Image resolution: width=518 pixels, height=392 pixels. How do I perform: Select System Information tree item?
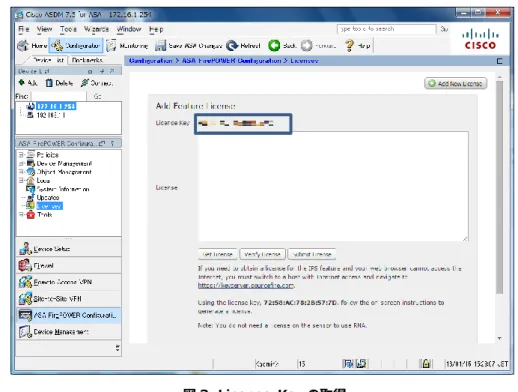point(63,189)
